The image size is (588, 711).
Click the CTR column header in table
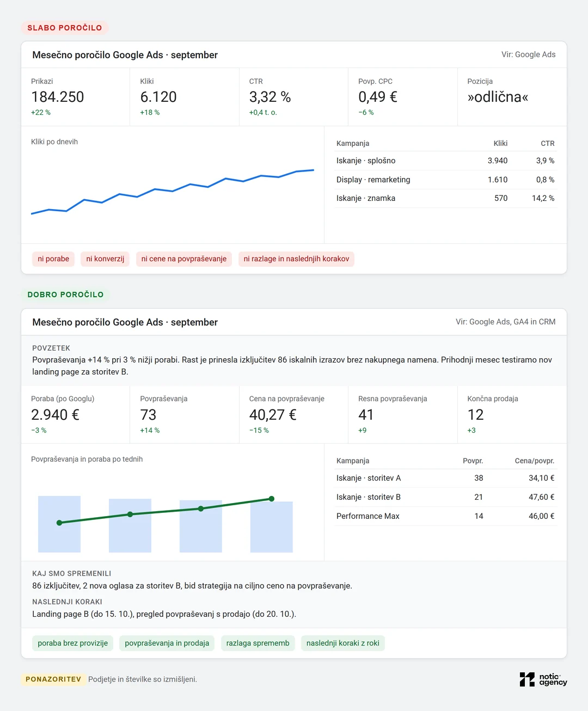548,144
